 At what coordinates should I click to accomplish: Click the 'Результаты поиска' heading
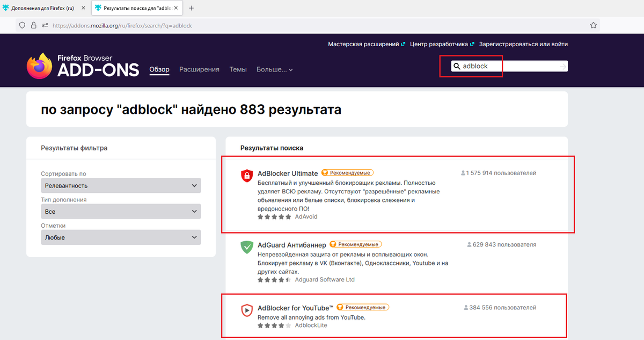point(272,148)
